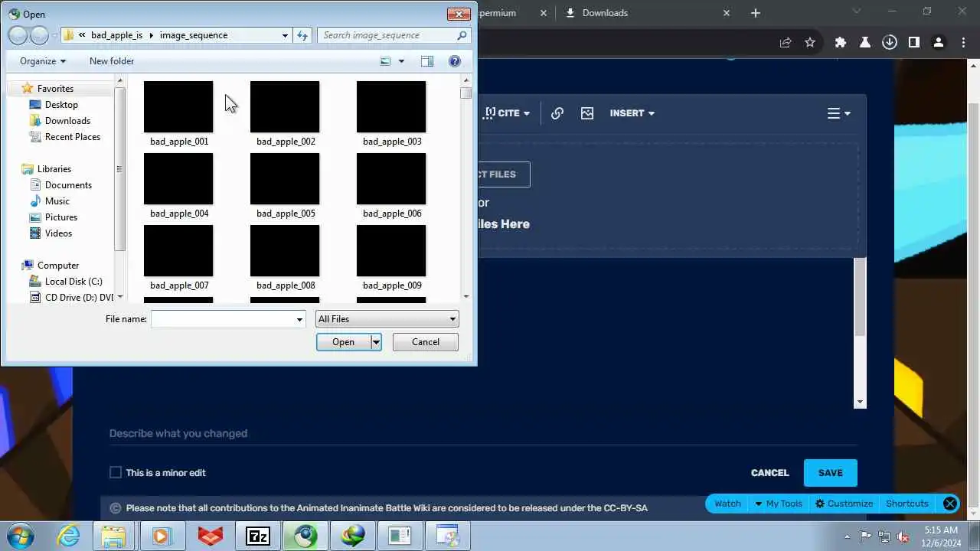Click 'Describe what you changed' field

(483, 433)
